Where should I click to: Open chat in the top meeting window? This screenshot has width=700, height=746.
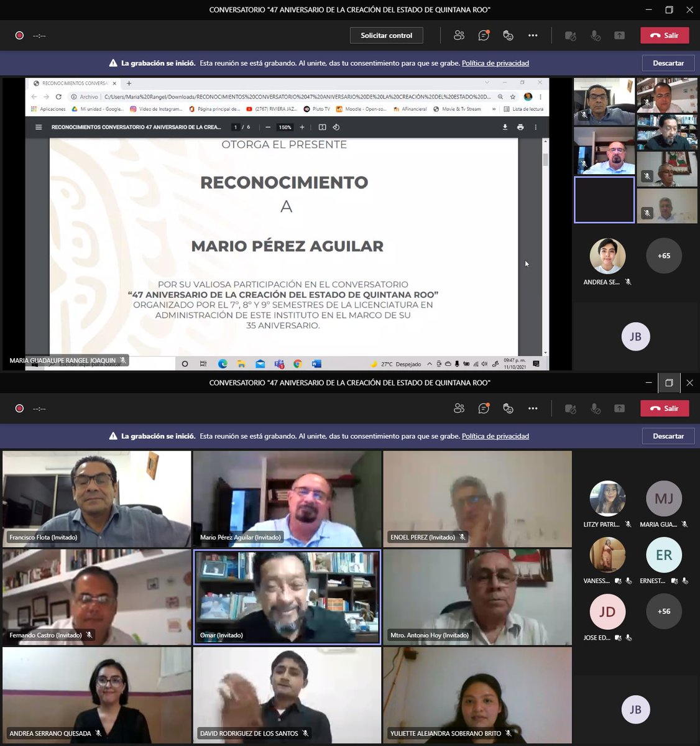click(484, 35)
